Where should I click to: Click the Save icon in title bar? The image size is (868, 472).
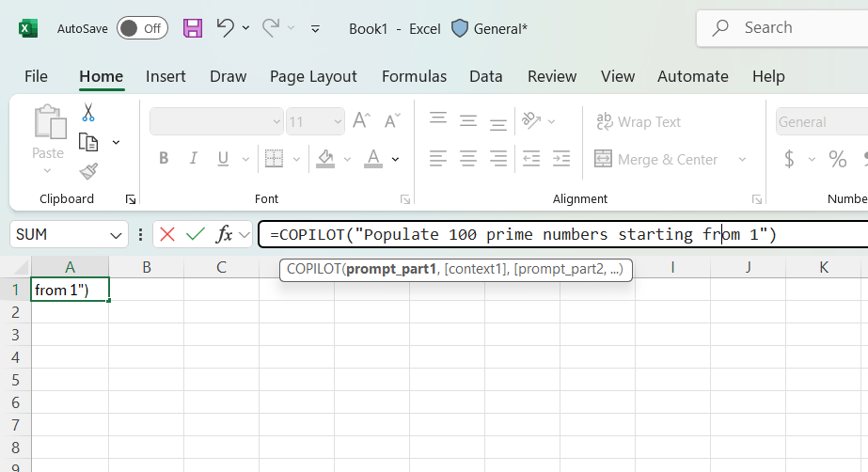[x=193, y=28]
